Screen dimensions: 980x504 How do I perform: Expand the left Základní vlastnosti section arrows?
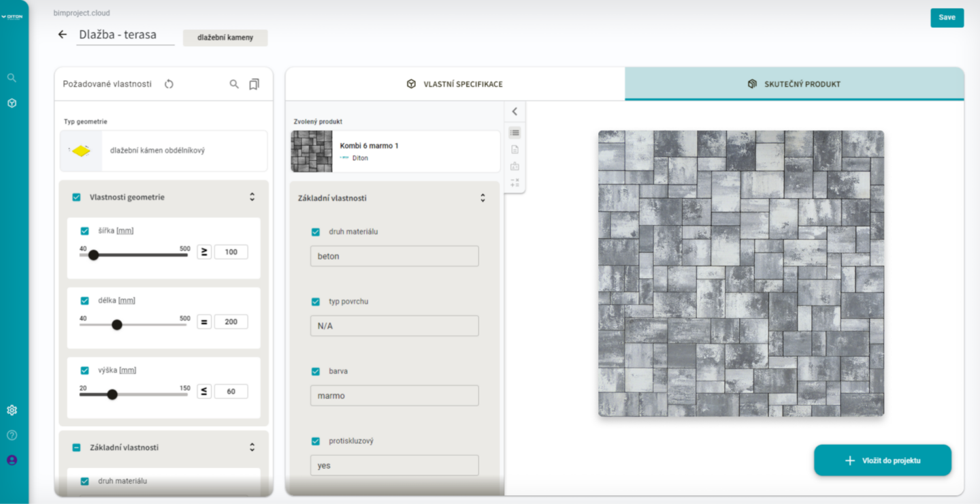252,447
